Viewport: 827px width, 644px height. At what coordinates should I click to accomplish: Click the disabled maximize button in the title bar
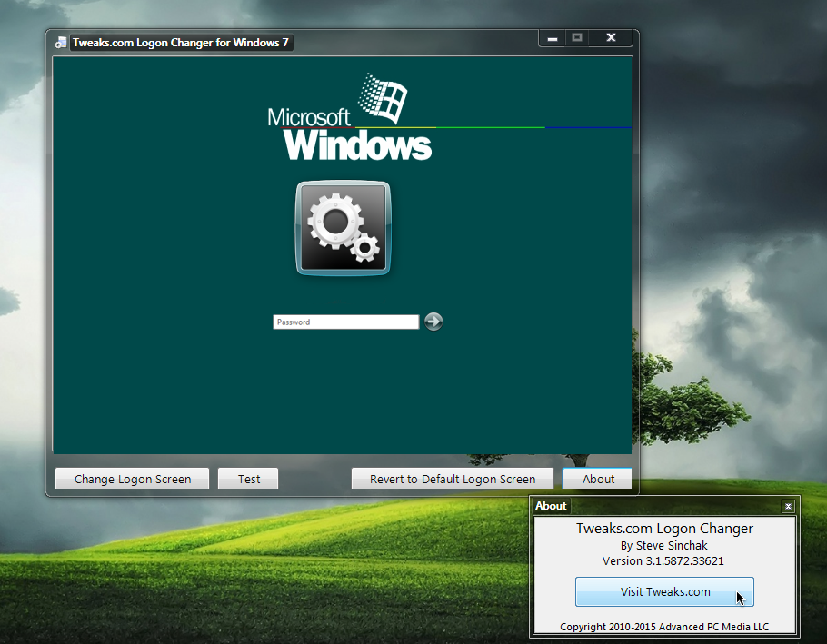click(x=577, y=38)
